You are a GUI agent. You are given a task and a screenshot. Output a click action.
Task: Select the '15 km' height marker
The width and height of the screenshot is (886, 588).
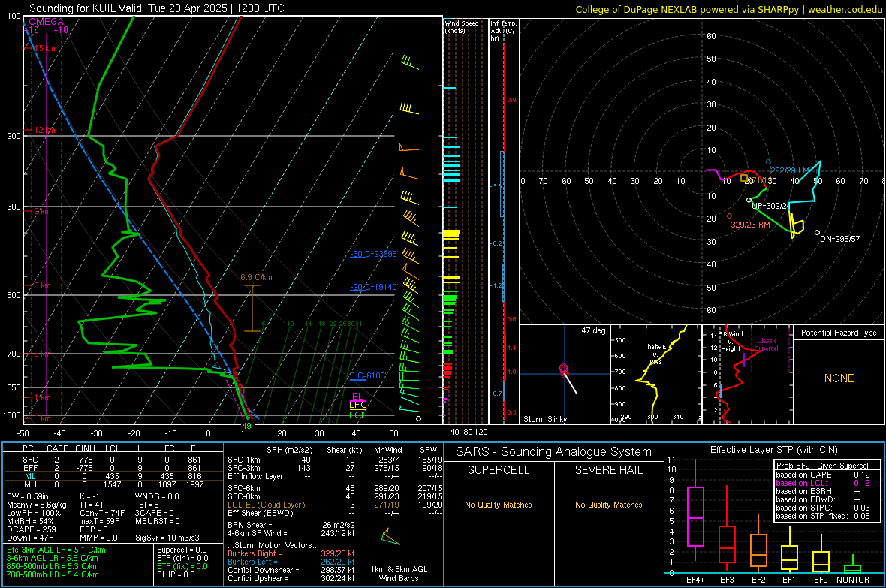(43, 48)
